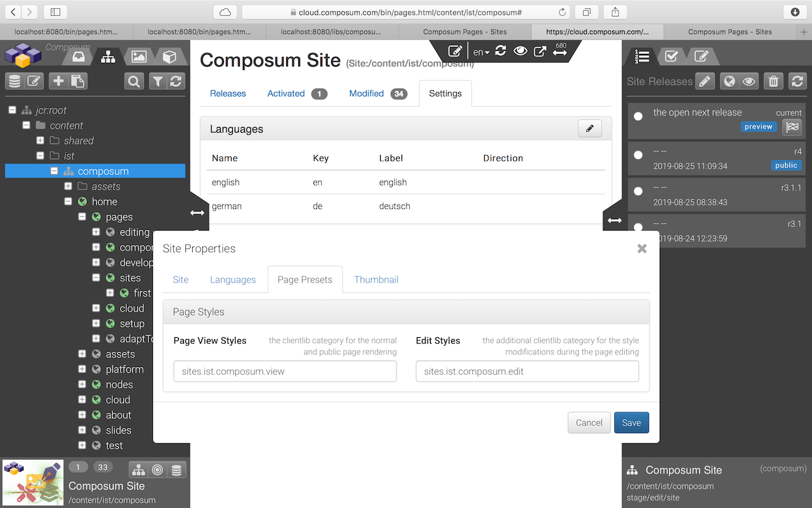Open Safari downloads button
This screenshot has width=812, height=508.
(795, 12)
